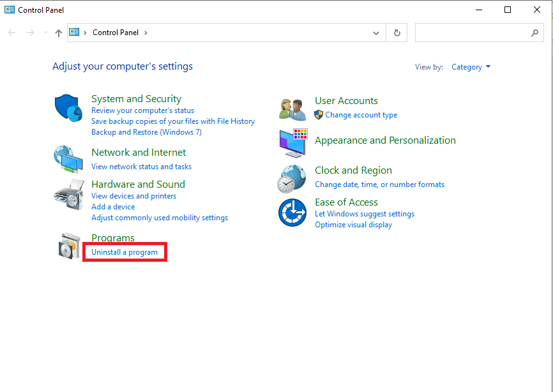Open Appearance and Personalization monitor icon

pos(292,142)
